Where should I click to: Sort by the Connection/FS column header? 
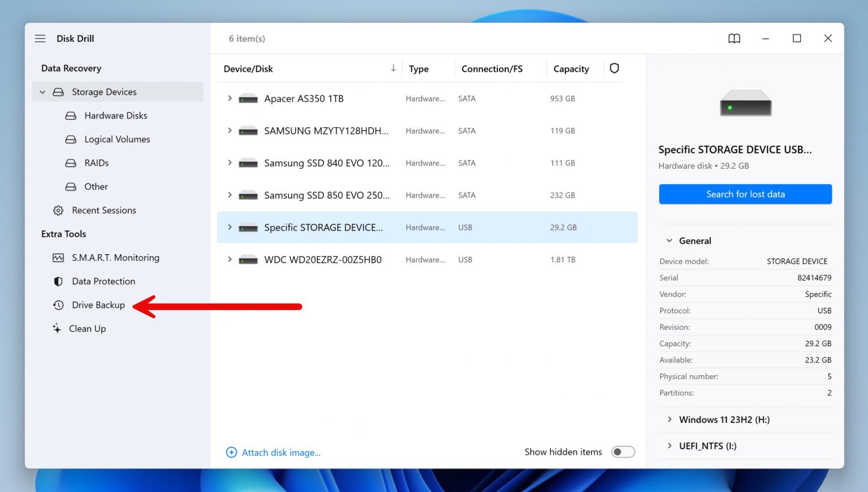pos(492,69)
